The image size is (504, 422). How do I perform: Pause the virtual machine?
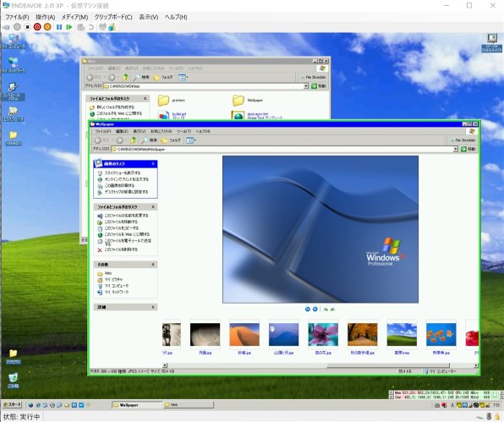coord(59,27)
